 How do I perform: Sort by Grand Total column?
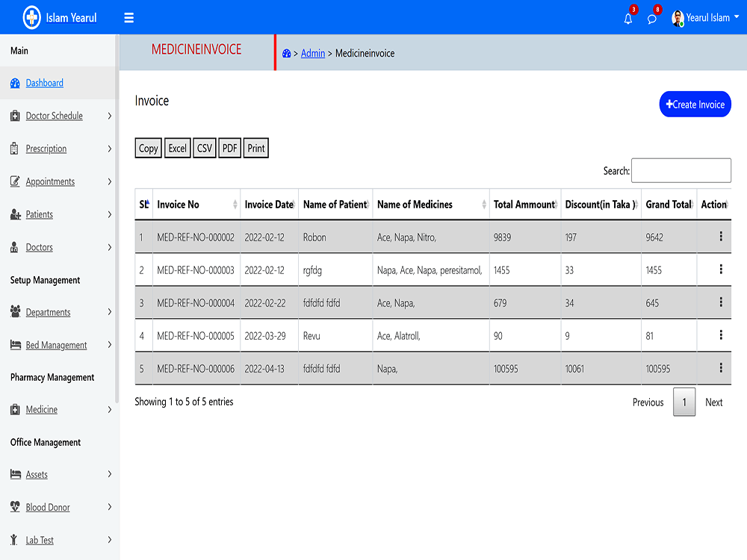coord(669,205)
